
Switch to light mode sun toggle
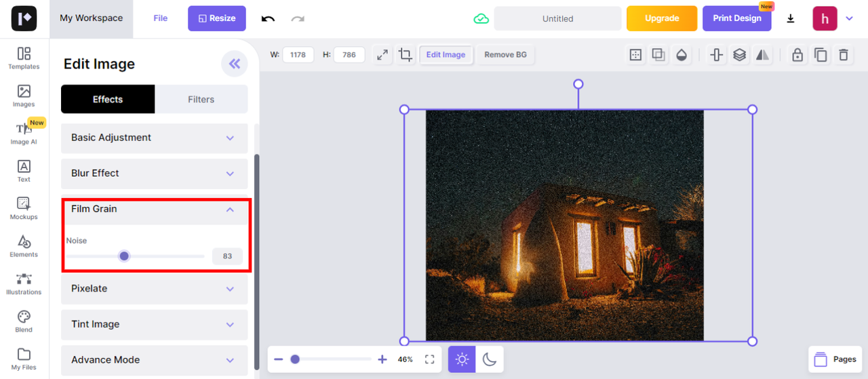(x=462, y=359)
